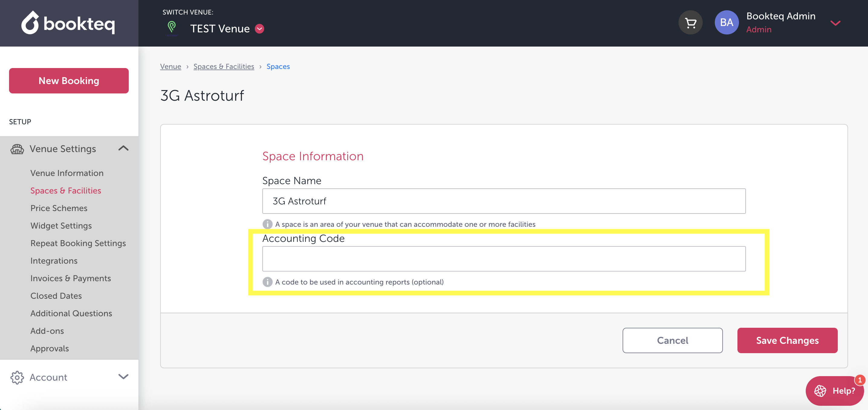The image size is (868, 410).
Task: Open Invoices & Payments
Action: click(x=70, y=278)
